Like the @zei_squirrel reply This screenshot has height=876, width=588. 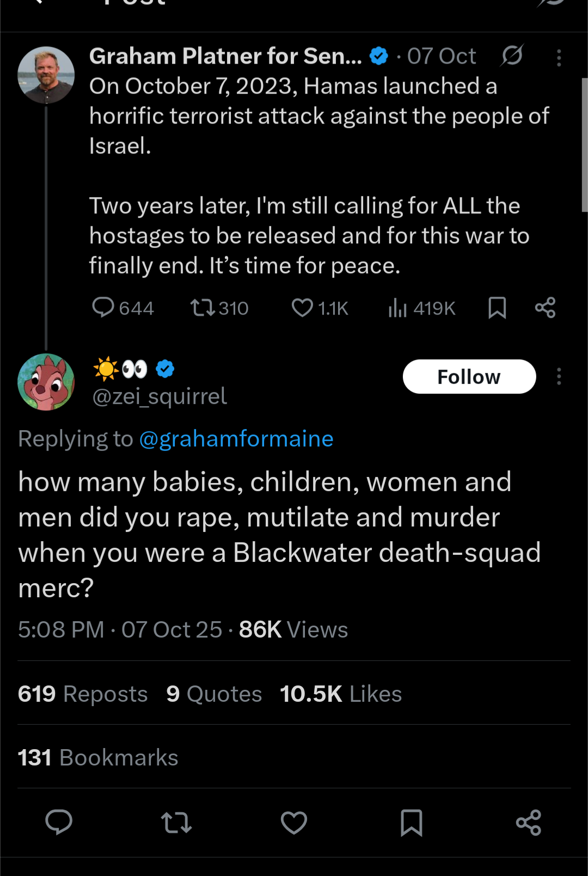tap(294, 822)
